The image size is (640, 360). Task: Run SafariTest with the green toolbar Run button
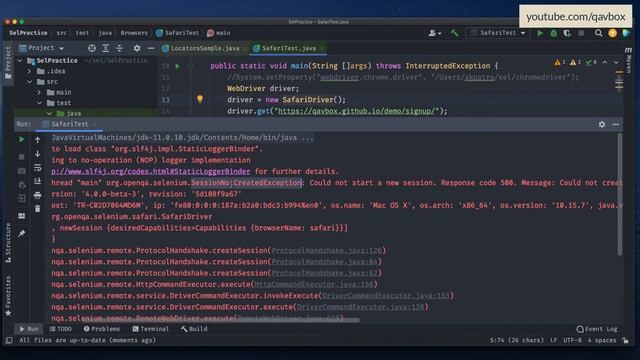[x=540, y=33]
